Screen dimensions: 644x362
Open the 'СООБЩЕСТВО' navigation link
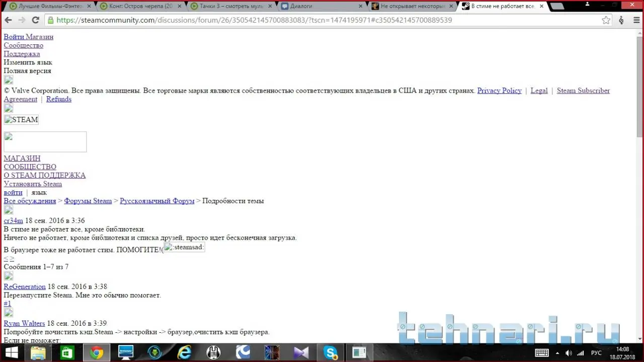point(30,167)
